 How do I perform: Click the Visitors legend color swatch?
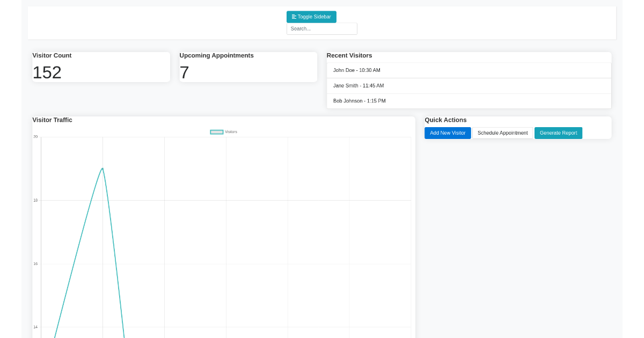click(x=216, y=131)
